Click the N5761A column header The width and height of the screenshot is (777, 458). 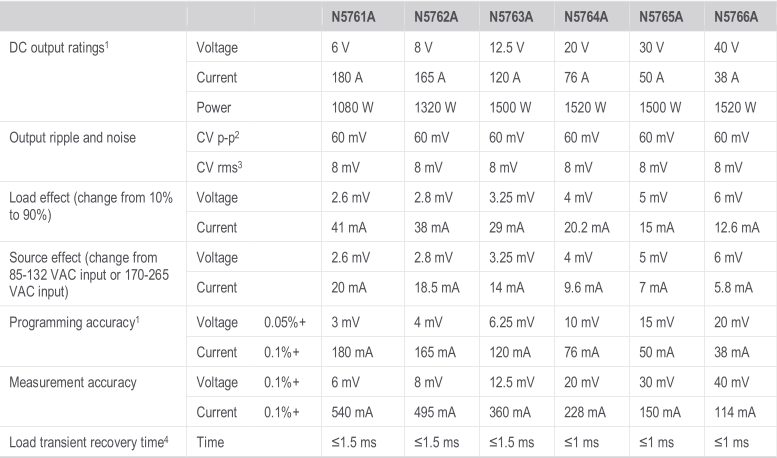point(355,17)
